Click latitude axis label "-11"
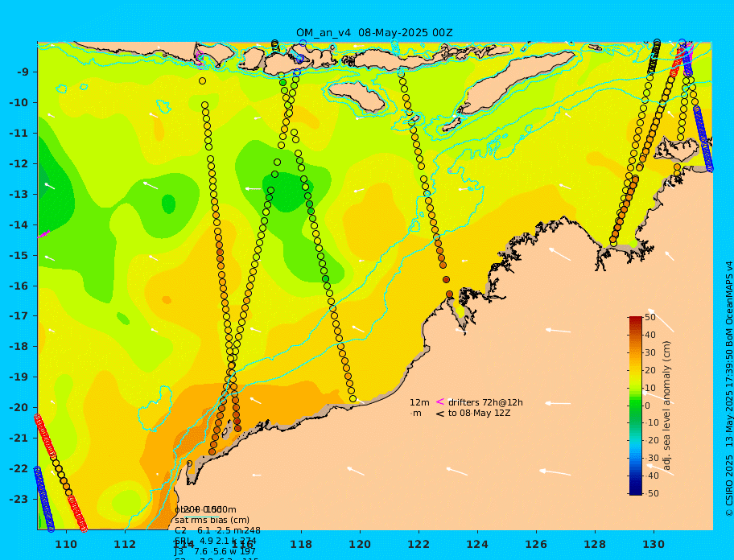 coord(19,134)
